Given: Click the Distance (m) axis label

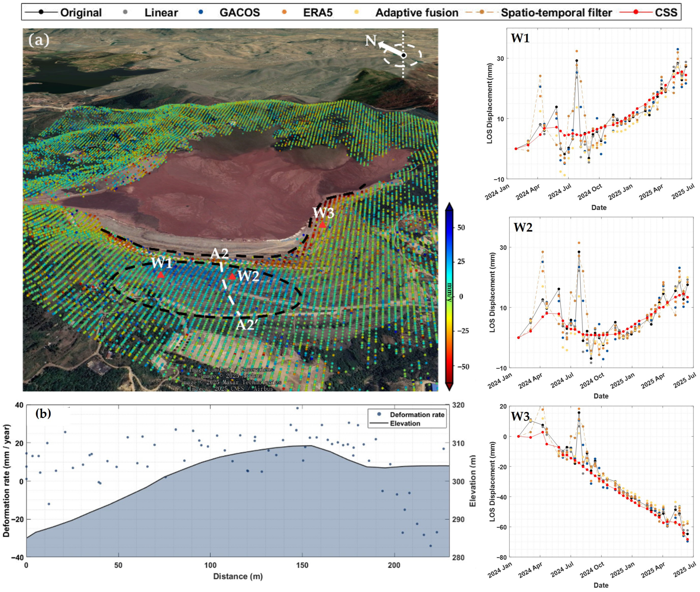Looking at the screenshot, I should [x=238, y=576].
